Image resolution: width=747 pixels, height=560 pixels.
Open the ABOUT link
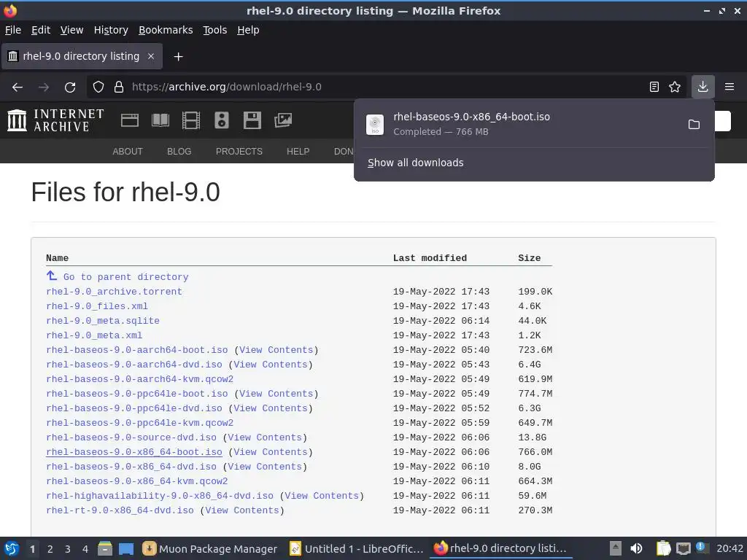[x=128, y=152]
